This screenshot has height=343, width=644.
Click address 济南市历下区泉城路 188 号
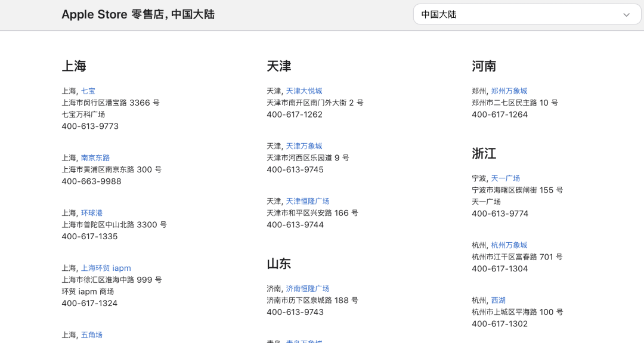312,300
